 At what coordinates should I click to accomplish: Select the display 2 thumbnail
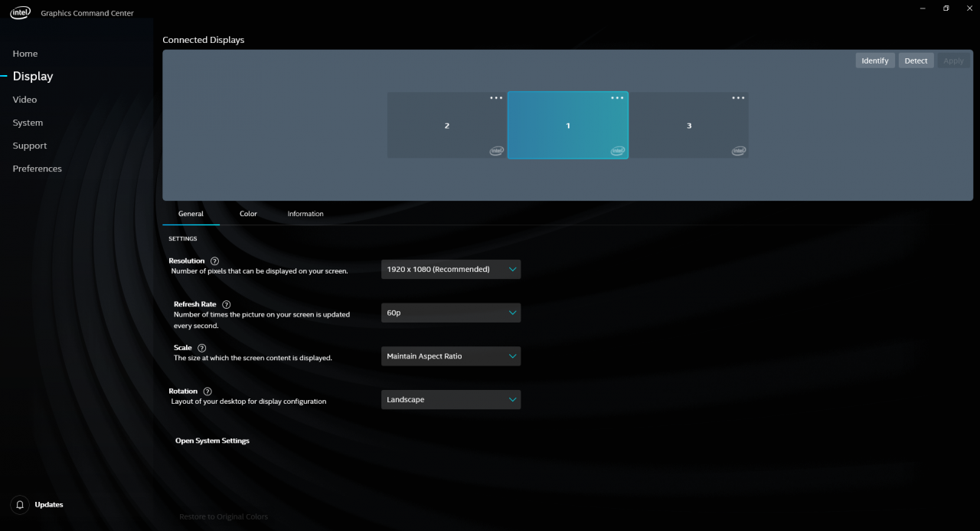[447, 125]
